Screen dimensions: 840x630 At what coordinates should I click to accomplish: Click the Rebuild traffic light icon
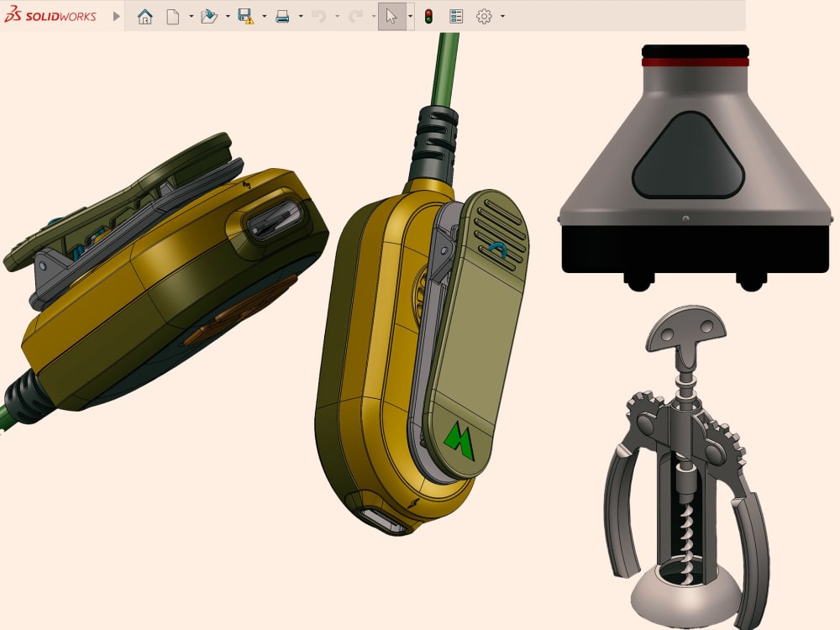[428, 16]
